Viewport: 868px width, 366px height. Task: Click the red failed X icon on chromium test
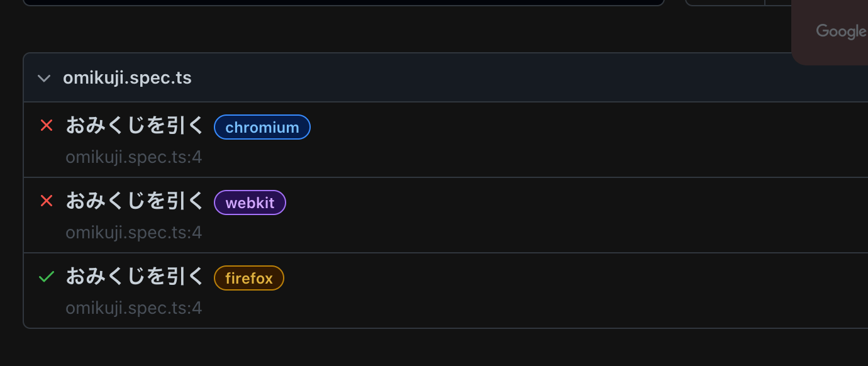(x=46, y=126)
